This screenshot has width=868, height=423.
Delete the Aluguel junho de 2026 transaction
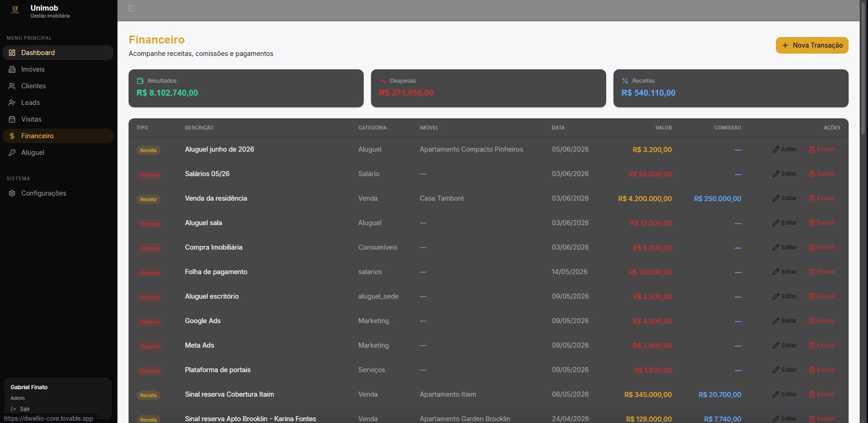point(822,149)
